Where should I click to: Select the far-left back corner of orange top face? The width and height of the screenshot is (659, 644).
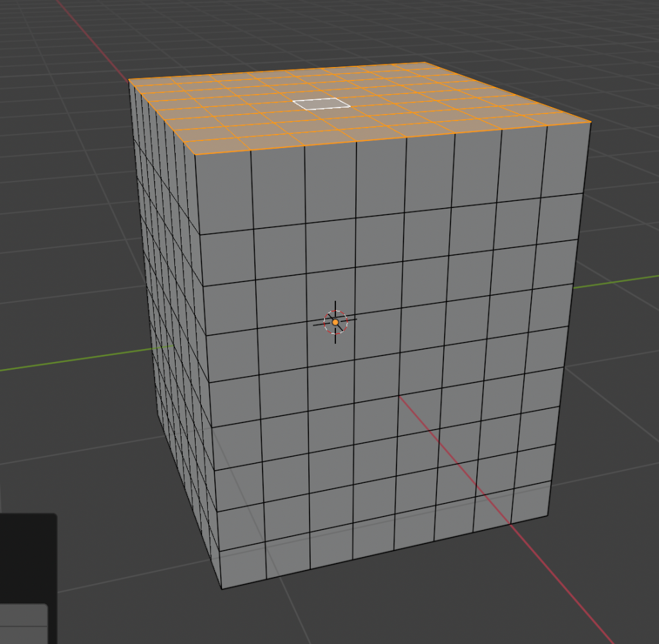tap(129, 79)
